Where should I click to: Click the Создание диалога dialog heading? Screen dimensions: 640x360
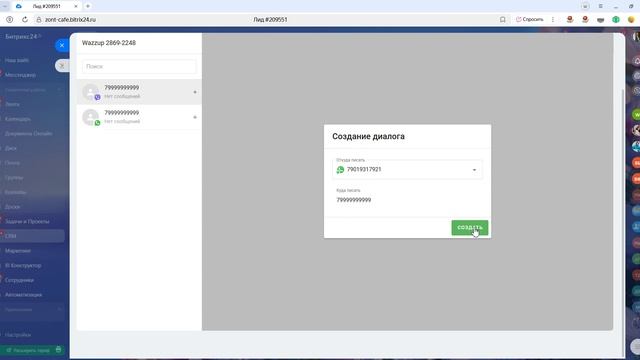368,136
